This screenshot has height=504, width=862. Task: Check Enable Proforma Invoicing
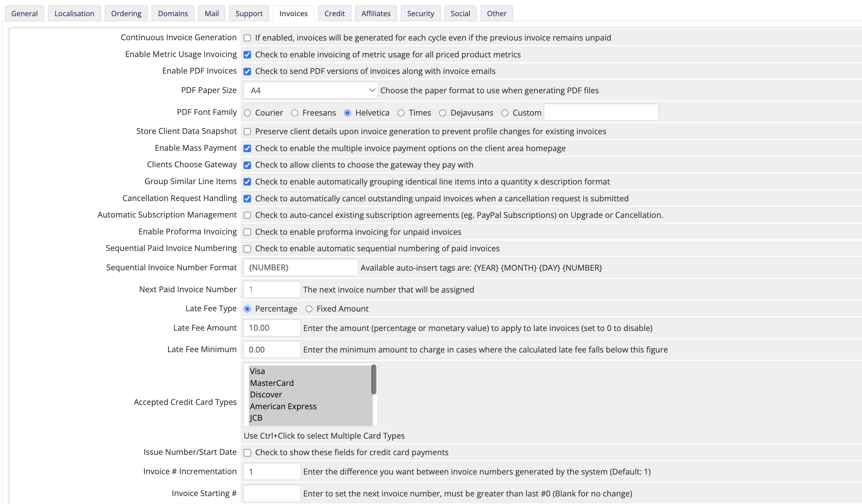tap(247, 232)
